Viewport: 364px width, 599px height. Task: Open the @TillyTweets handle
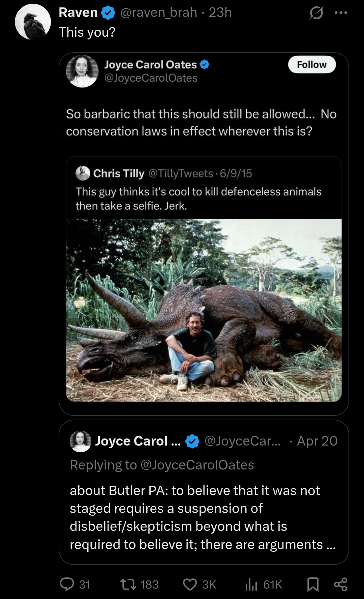click(181, 173)
